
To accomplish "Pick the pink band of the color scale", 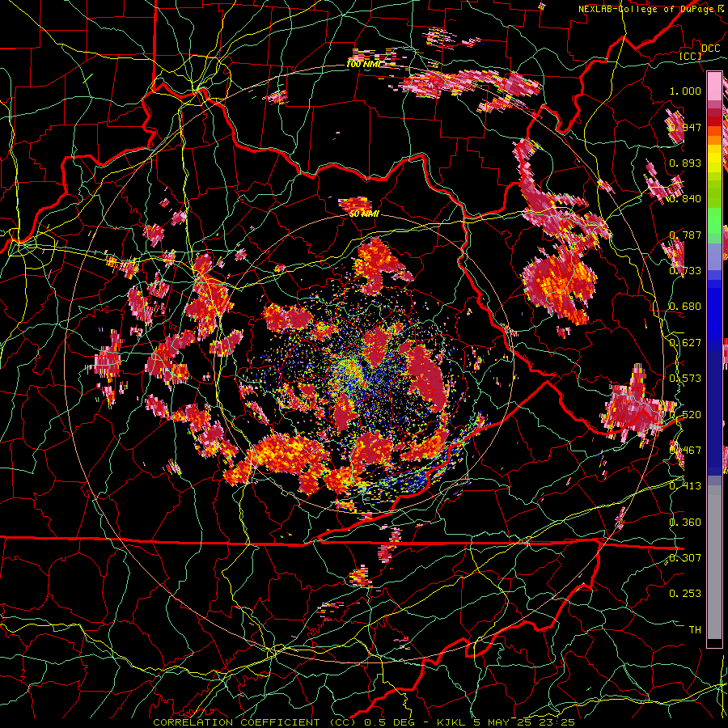I will tap(714, 86).
